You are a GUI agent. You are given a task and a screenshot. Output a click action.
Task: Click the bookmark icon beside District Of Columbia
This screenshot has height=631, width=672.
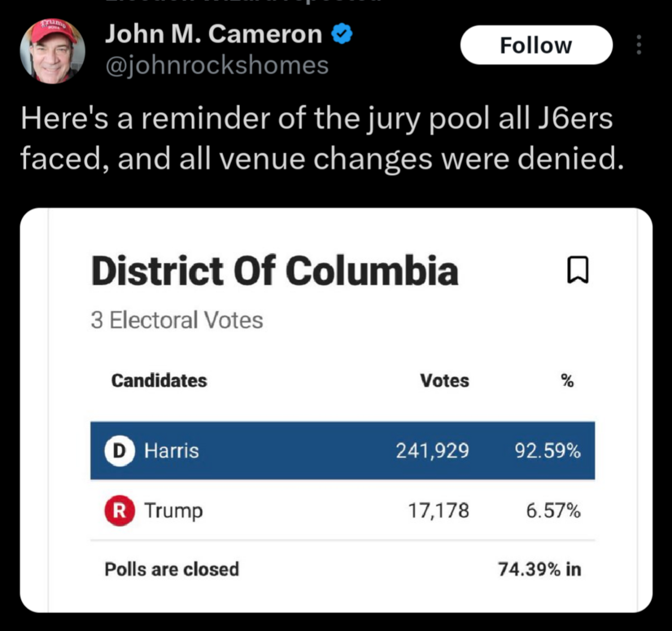[x=577, y=269]
